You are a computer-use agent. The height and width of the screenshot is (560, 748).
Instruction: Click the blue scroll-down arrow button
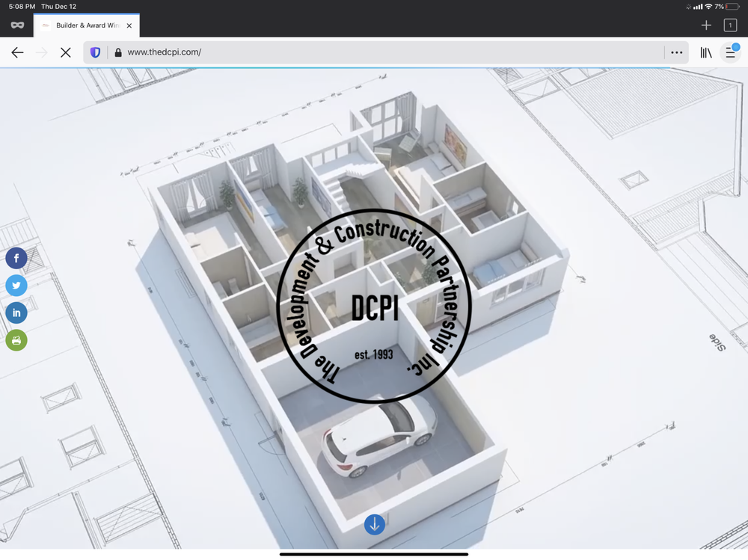coord(374,525)
